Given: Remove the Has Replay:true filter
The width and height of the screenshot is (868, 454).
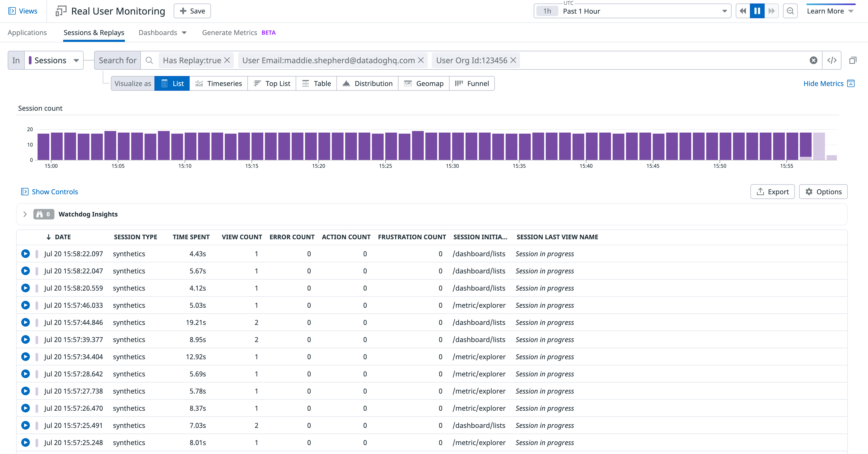Looking at the screenshot, I should (227, 60).
